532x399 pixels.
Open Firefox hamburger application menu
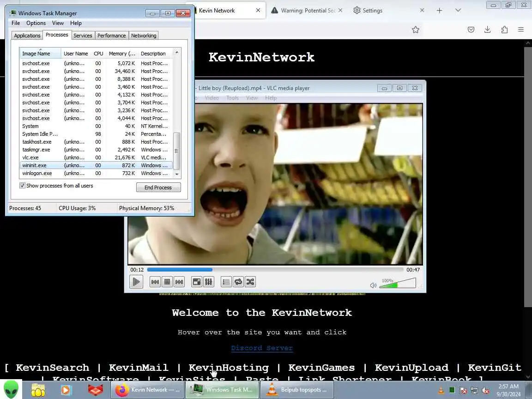point(521,30)
